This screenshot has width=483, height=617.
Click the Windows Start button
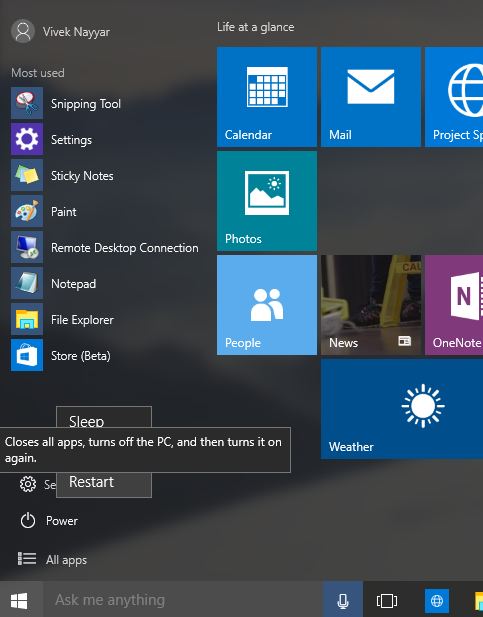[19, 600]
